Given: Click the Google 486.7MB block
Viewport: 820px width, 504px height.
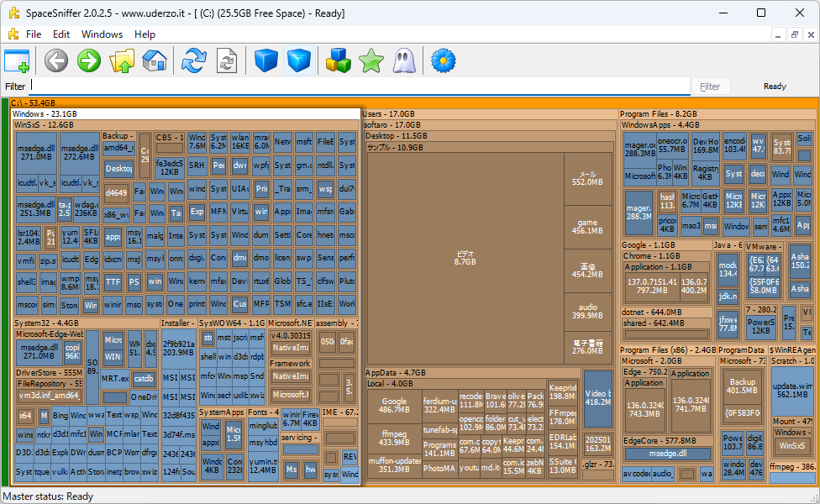Looking at the screenshot, I should click(394, 406).
